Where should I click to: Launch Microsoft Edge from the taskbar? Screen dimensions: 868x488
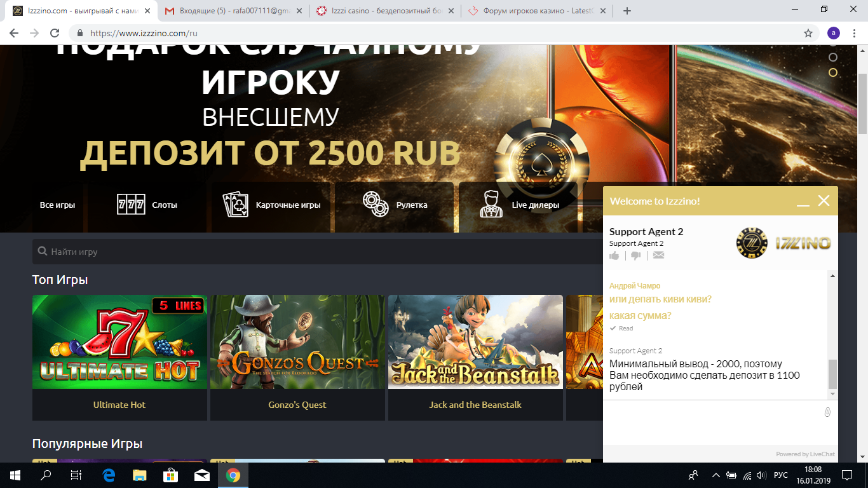tap(109, 475)
